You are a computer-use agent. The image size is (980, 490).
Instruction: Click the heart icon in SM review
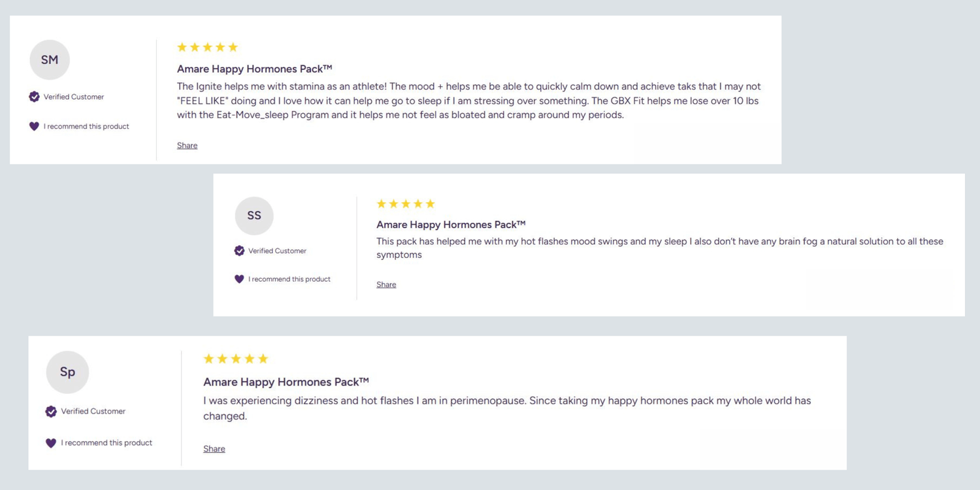point(35,126)
